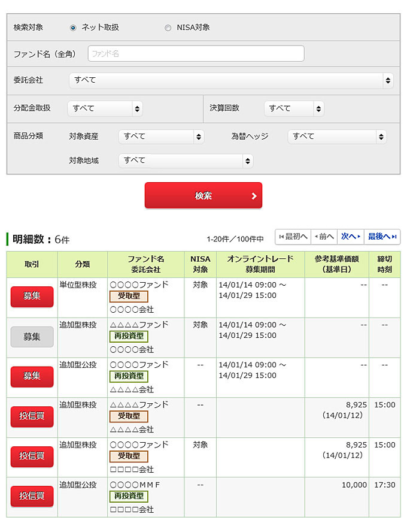Image resolution: width=407 pixels, height=532 pixels.
Task: Select the ネット取扱 radio button
Action: click(x=73, y=28)
